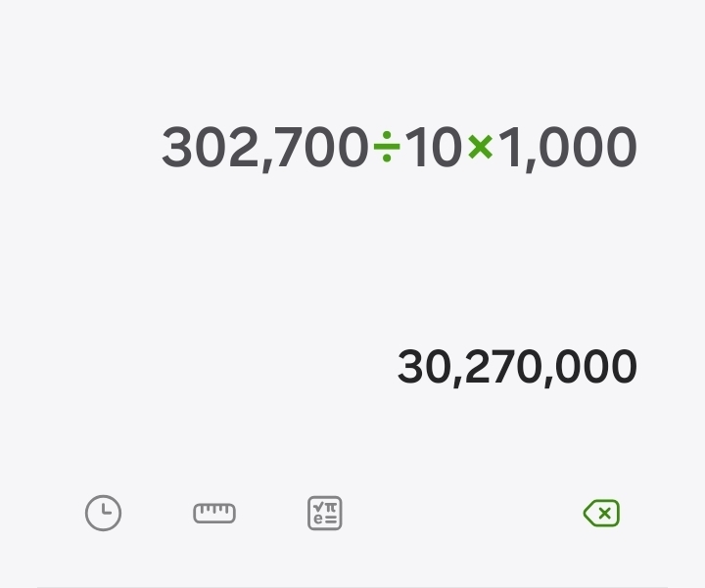705x588 pixels.
Task: Switch to the scientific calculator mode icon
Action: pyautogui.click(x=325, y=514)
